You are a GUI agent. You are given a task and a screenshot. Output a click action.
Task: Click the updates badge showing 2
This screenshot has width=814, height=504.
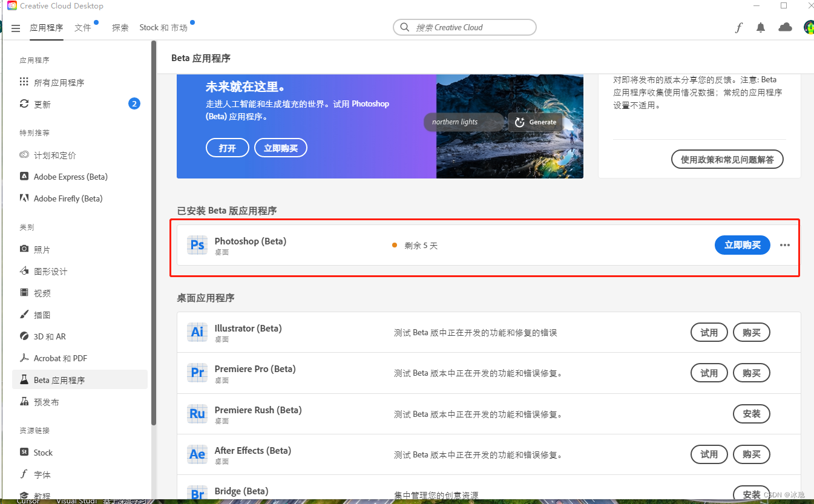pyautogui.click(x=134, y=103)
